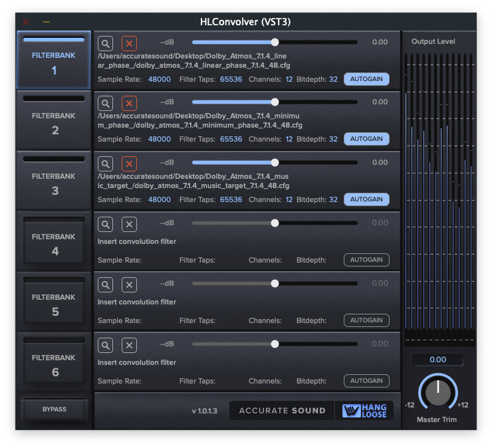Click gain slider in Filterbank 6 row
This screenshot has width=492, height=448.
pos(275,344)
